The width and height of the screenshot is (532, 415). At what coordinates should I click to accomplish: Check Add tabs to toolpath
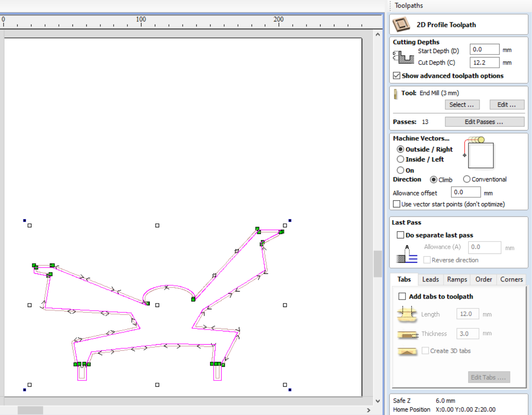click(402, 296)
